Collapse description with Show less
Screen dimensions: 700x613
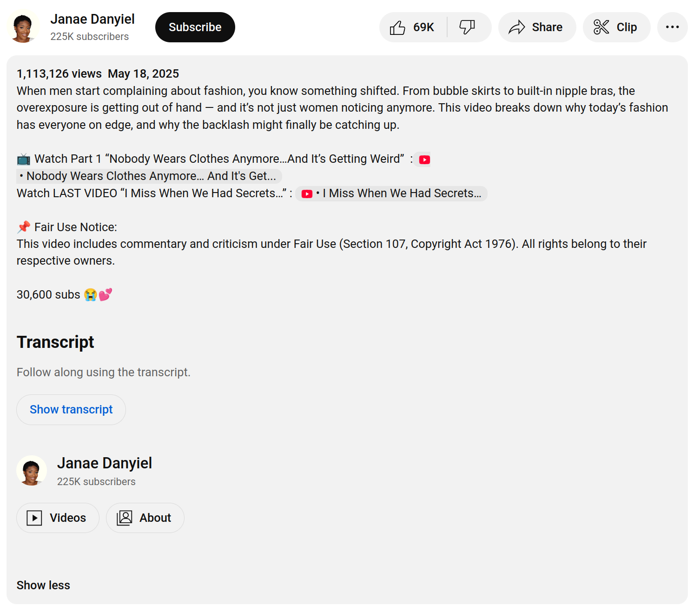pos(43,585)
